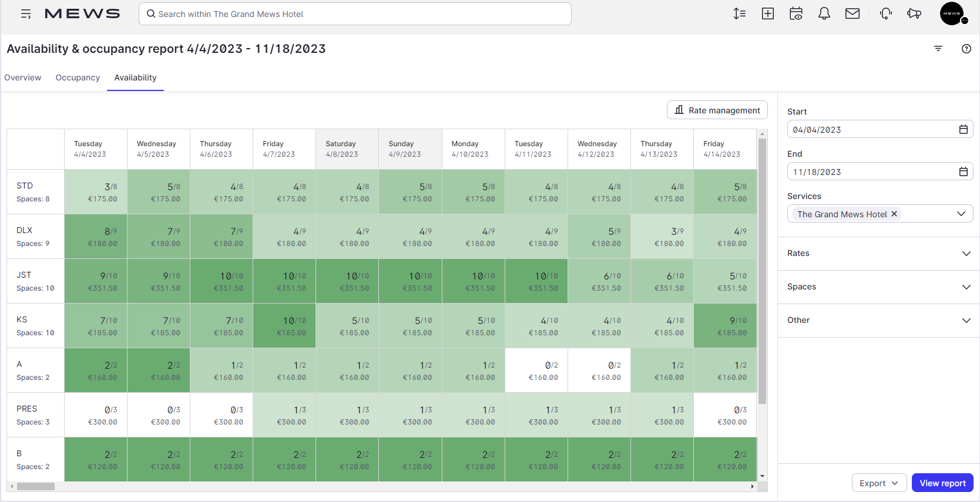Switch to the Overview tab
Image resolution: width=980 pixels, height=502 pixels.
click(23, 78)
